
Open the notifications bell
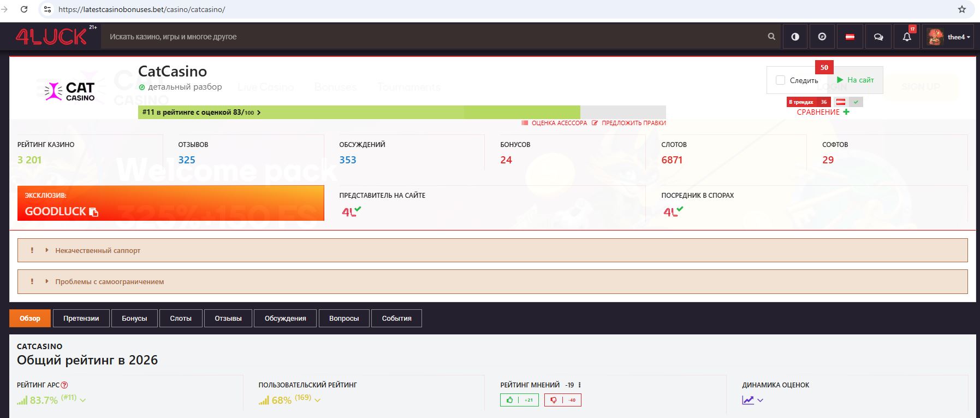907,37
